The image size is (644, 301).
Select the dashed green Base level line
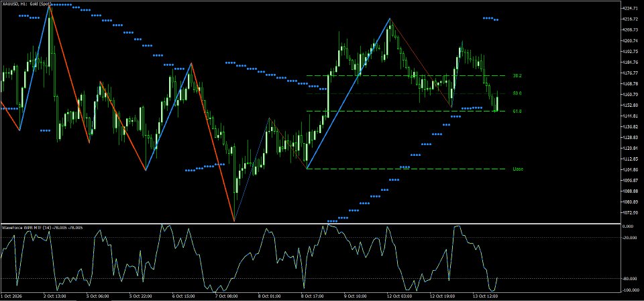405,169
